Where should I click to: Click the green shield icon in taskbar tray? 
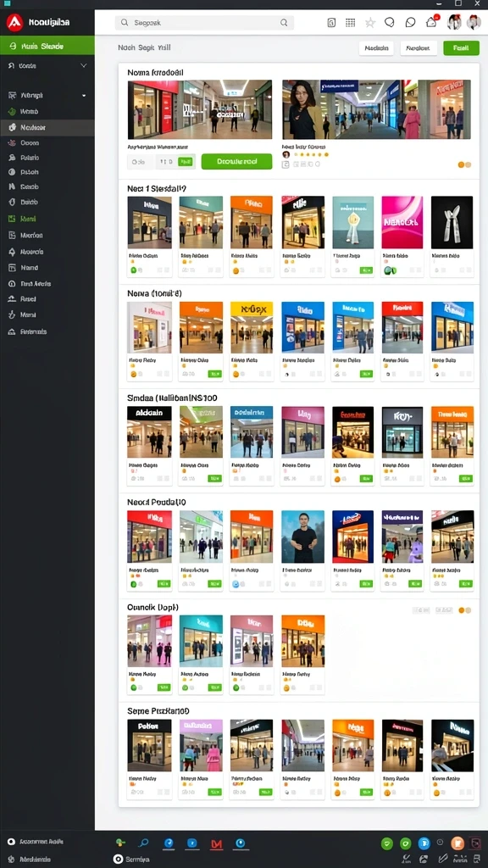[387, 843]
